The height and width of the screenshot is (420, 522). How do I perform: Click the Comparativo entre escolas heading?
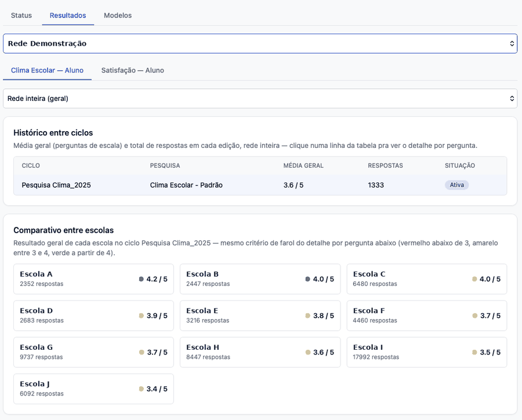64,230
